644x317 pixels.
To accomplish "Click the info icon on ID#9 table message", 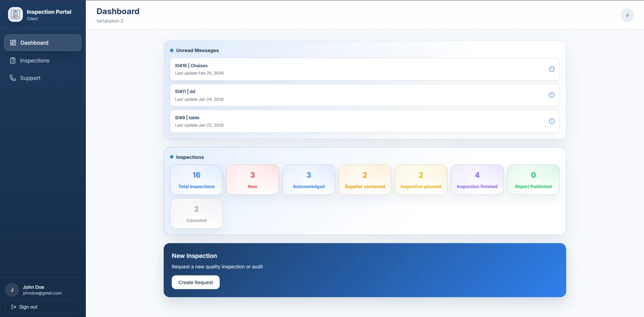I will click(551, 121).
